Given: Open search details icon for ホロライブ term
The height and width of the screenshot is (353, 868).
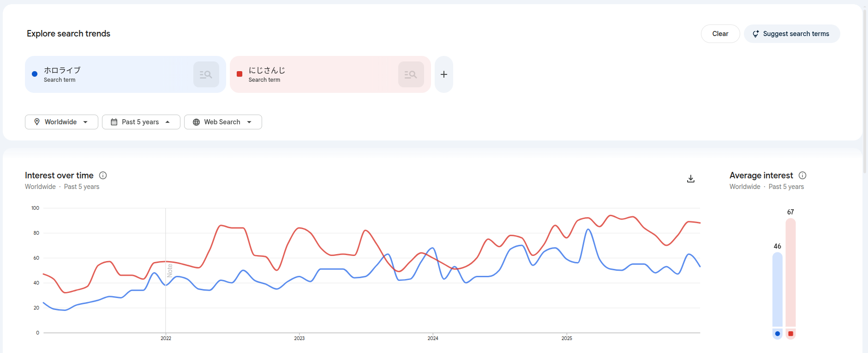Looking at the screenshot, I should pos(206,74).
